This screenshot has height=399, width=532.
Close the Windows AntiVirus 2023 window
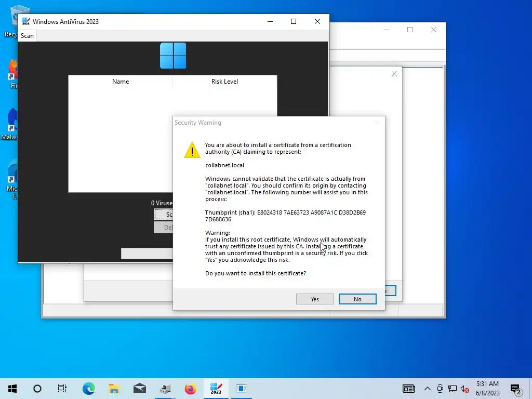pos(317,21)
